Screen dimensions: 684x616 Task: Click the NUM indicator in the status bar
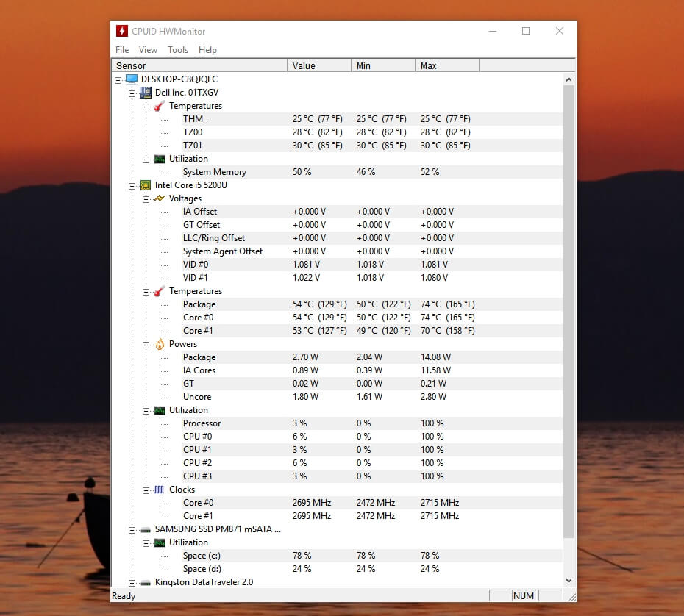click(523, 596)
